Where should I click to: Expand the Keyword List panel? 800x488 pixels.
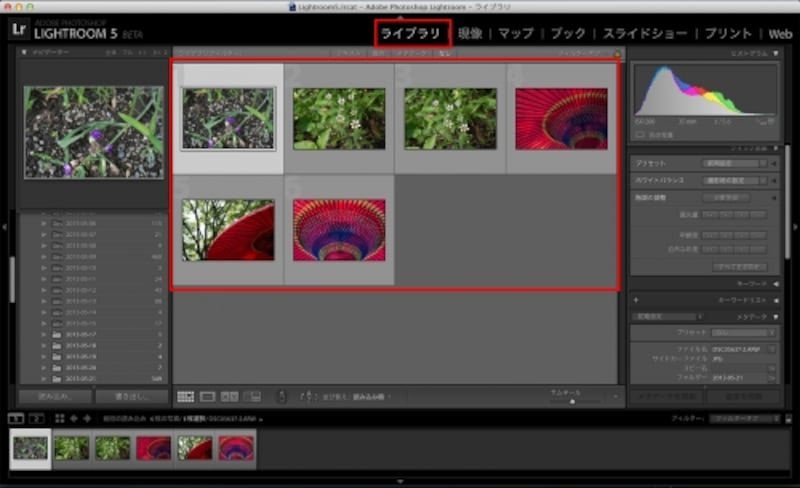pyautogui.click(x=776, y=300)
